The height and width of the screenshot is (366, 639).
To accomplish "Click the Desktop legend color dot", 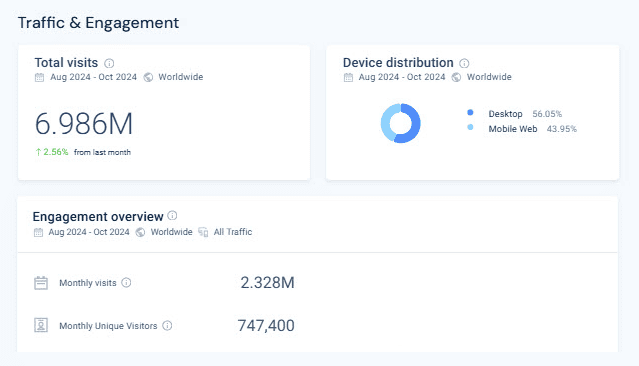I will tap(470, 112).
